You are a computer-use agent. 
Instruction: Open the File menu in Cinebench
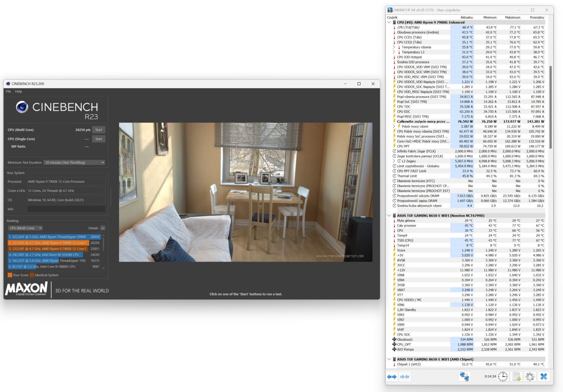[8, 91]
